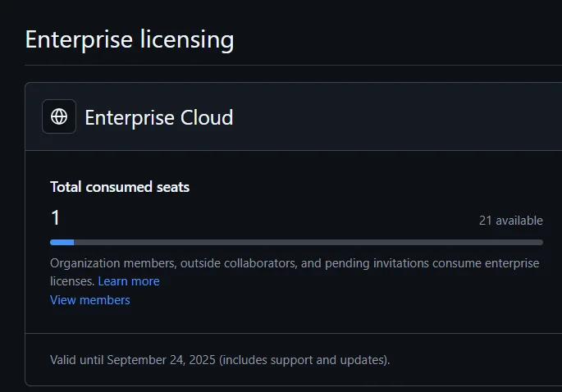562x392 pixels.
Task: Open the Learn more link
Action: tap(129, 281)
